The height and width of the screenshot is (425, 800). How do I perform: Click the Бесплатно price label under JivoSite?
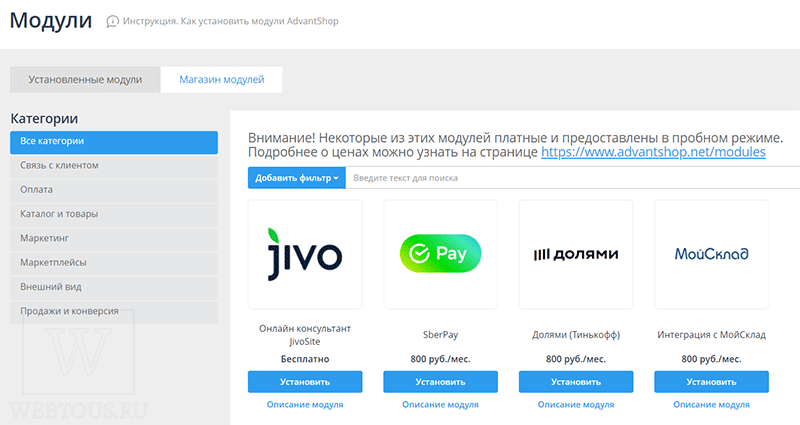[x=305, y=359]
